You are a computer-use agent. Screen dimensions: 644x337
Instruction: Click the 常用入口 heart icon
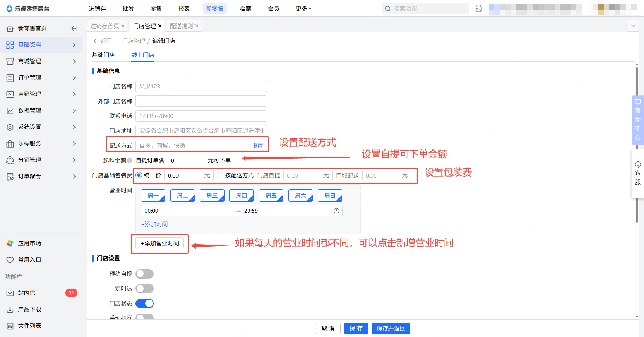10,260
